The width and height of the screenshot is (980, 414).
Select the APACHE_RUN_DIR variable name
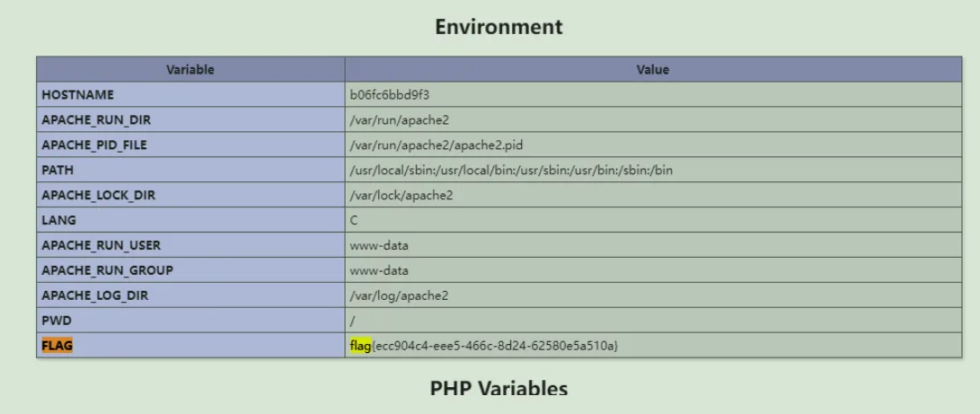[x=93, y=119]
